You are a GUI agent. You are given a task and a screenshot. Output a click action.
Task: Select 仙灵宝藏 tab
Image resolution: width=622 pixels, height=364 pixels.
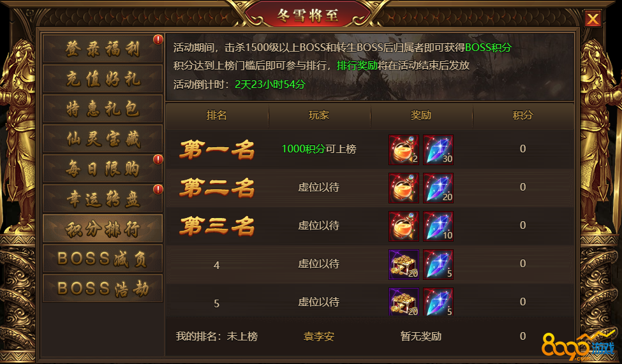point(103,139)
